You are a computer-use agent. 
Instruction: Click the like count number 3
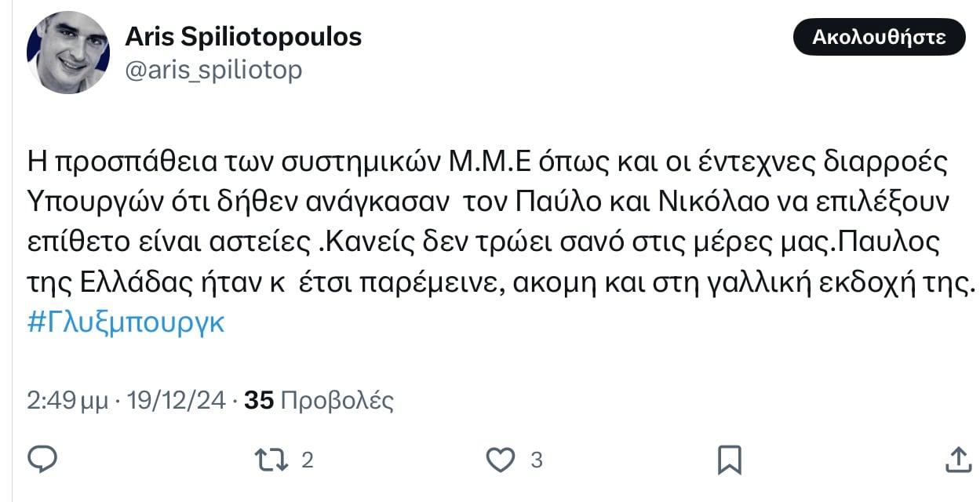[537, 460]
